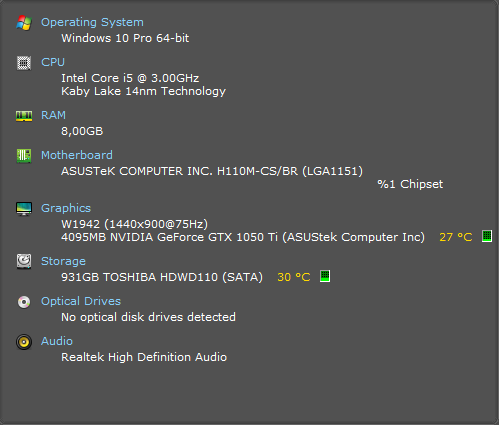Screen dimensions: 499x425
Task: Open the Graphics section link
Action: click(66, 208)
